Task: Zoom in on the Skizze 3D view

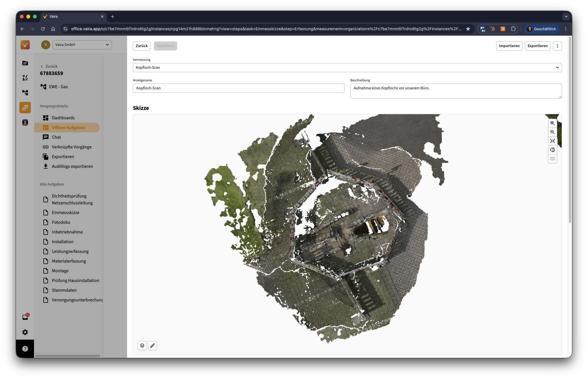Action: pos(552,123)
